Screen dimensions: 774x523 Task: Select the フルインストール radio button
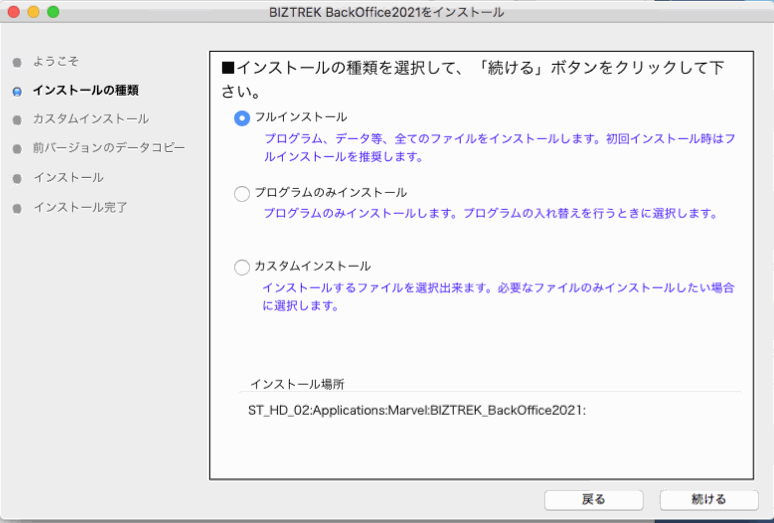coord(241,118)
